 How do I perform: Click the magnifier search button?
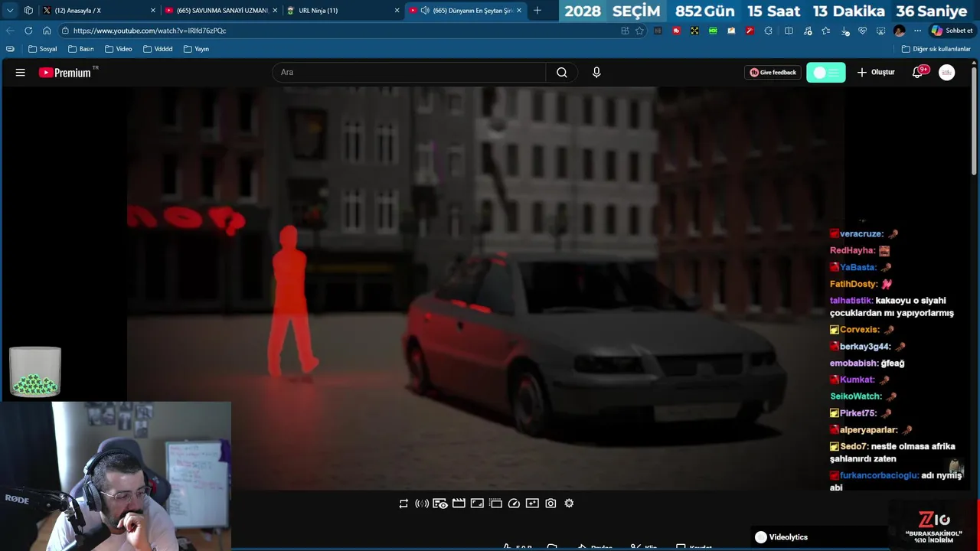(x=562, y=72)
